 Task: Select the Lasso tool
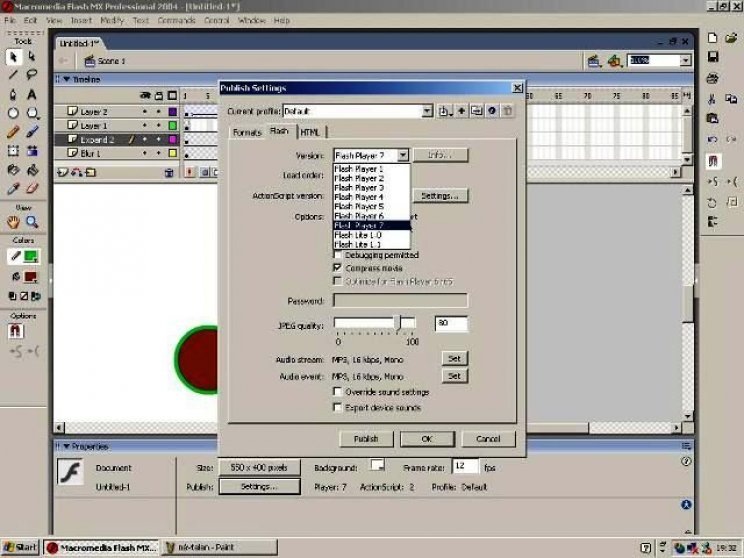click(32, 75)
